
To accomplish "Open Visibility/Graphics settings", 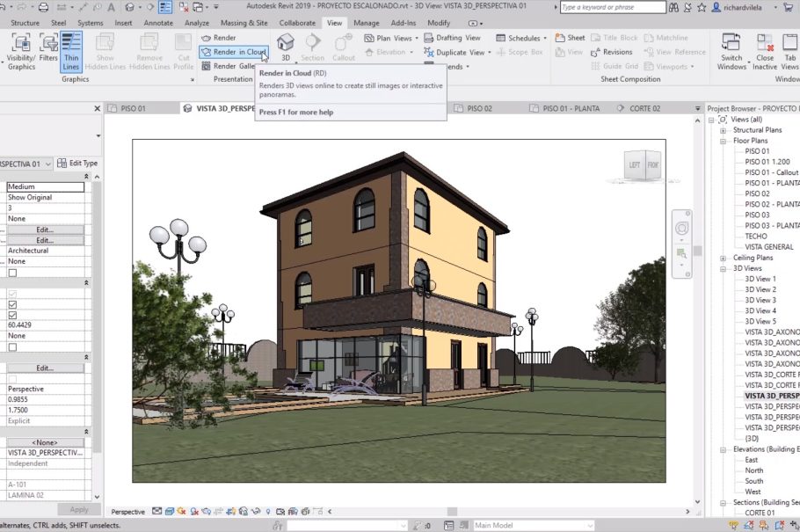I will pyautogui.click(x=21, y=52).
